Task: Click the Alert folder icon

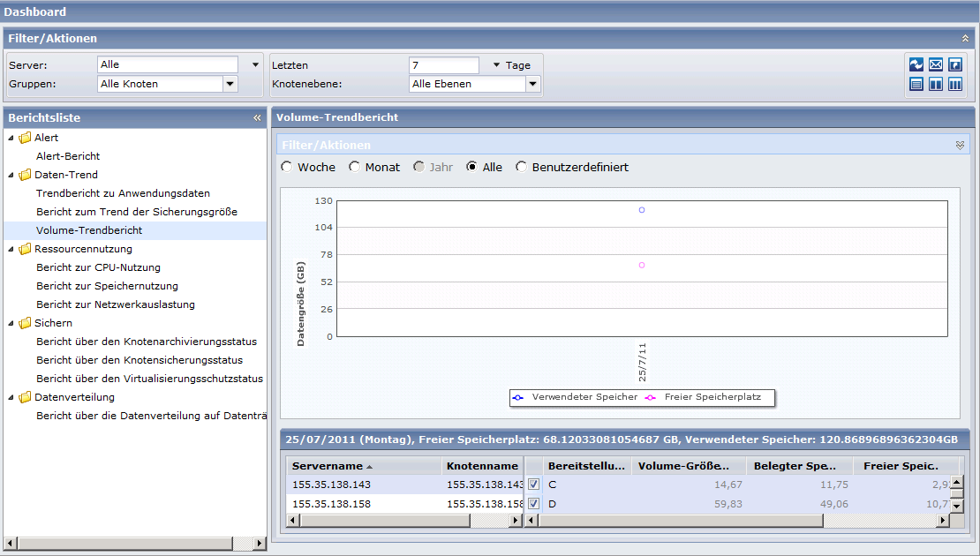Action: [x=25, y=138]
